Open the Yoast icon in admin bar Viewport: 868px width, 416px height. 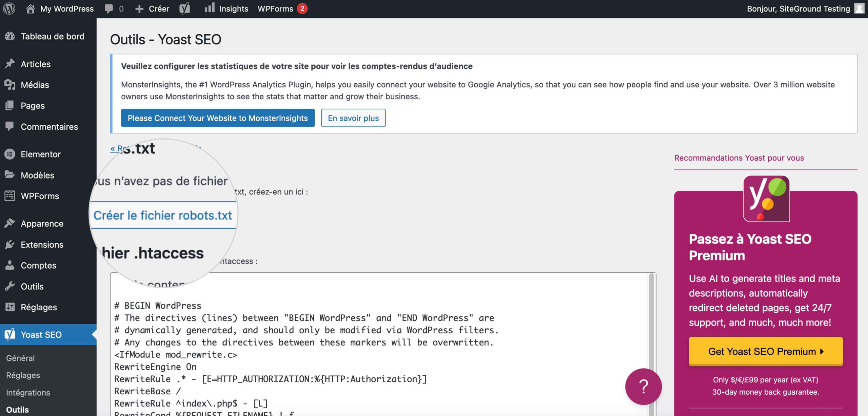pyautogui.click(x=184, y=9)
